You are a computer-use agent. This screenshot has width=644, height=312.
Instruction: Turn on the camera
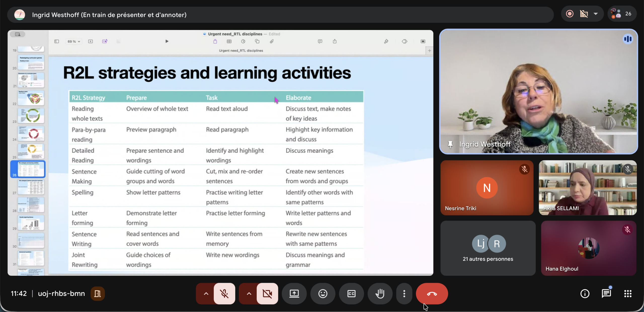click(x=267, y=294)
